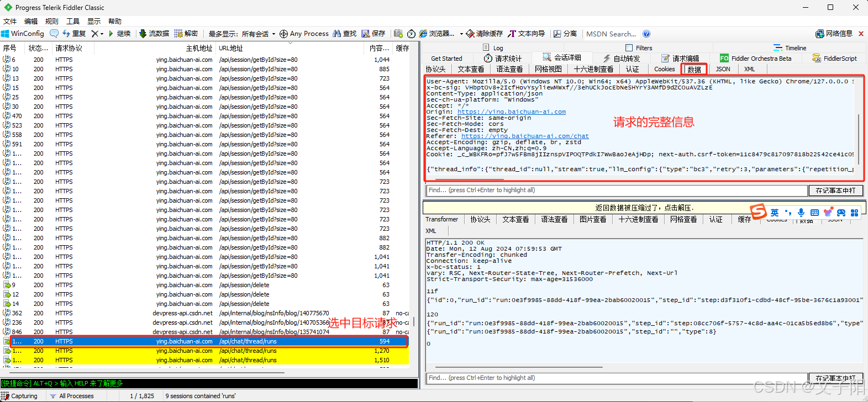Click the 继续 resume button
This screenshot has height=402, width=868.
pyautogui.click(x=119, y=34)
